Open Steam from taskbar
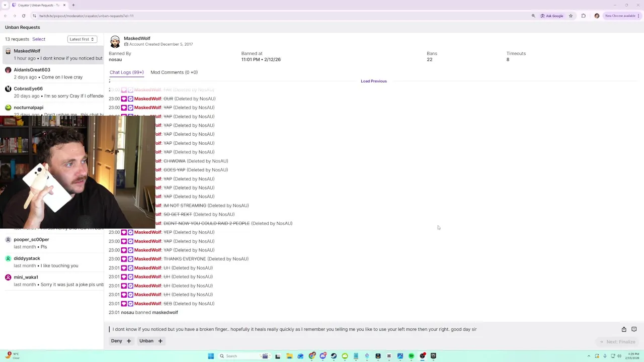 click(x=334, y=356)
